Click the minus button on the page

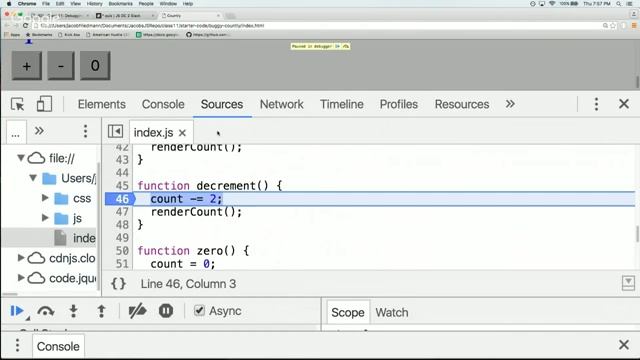61,66
